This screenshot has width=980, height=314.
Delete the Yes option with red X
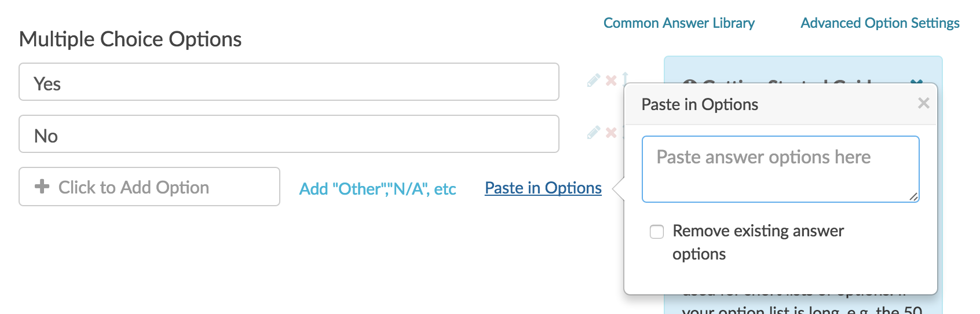coord(611,81)
